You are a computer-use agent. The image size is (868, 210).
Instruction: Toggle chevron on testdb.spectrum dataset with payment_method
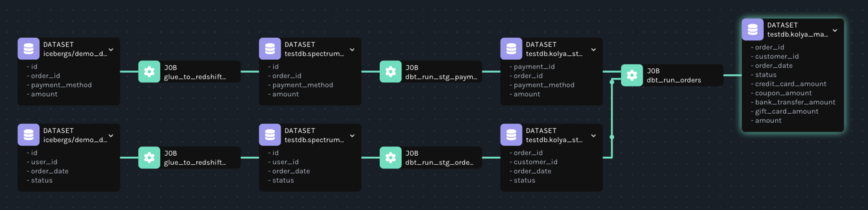pyautogui.click(x=352, y=50)
